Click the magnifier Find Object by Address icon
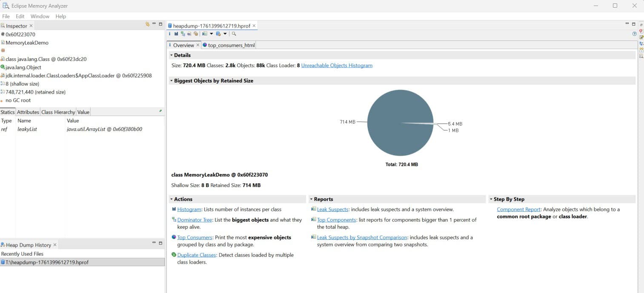644x293 pixels. click(x=234, y=34)
